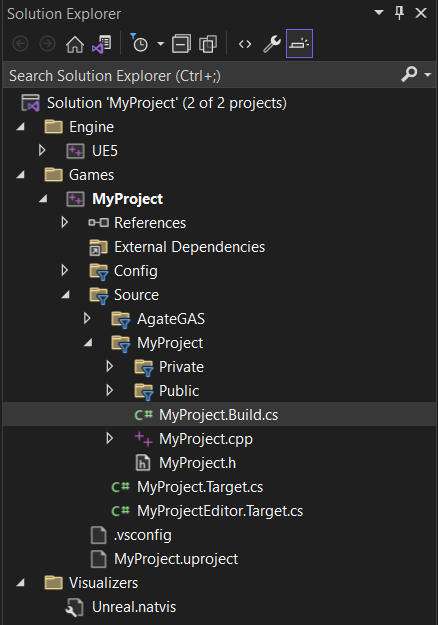This screenshot has height=625, width=438.
Task: Select MyProject.Target.cs file
Action: pyautogui.click(x=200, y=487)
